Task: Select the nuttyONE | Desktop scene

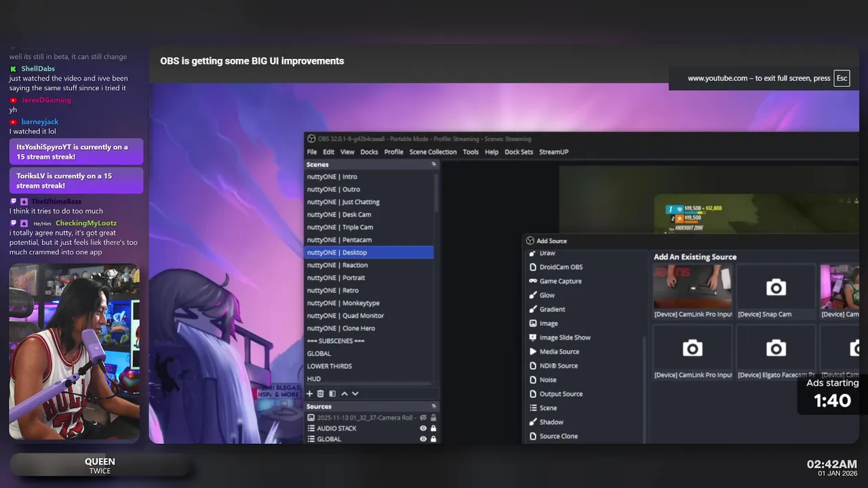Action: tap(369, 252)
